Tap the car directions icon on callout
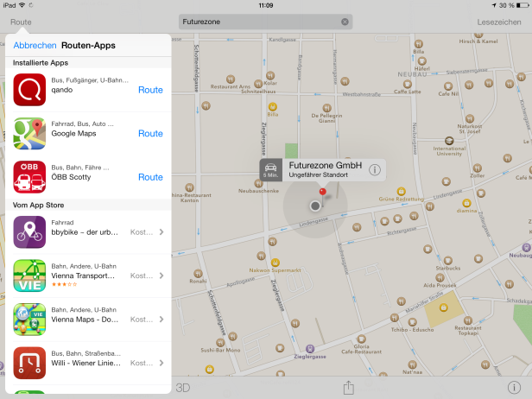Screen dimensions: 532x399 (271, 170)
